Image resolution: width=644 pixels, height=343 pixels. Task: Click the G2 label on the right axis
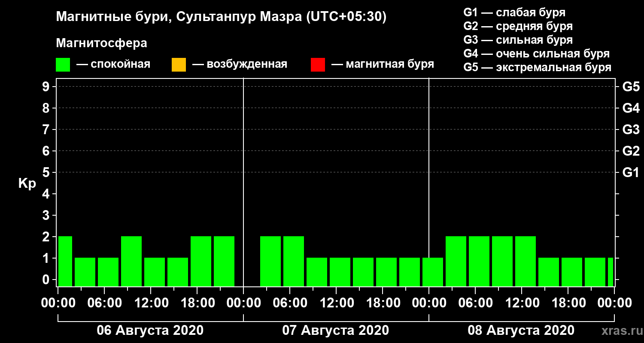631,151
